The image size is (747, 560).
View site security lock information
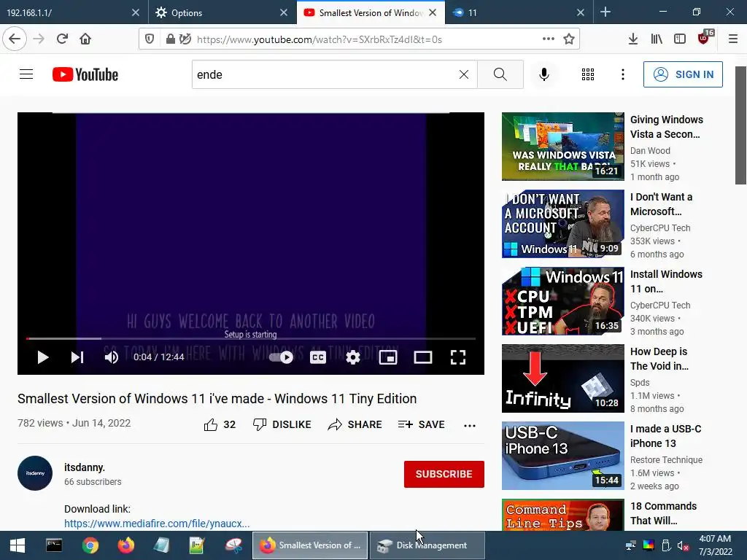click(x=170, y=39)
